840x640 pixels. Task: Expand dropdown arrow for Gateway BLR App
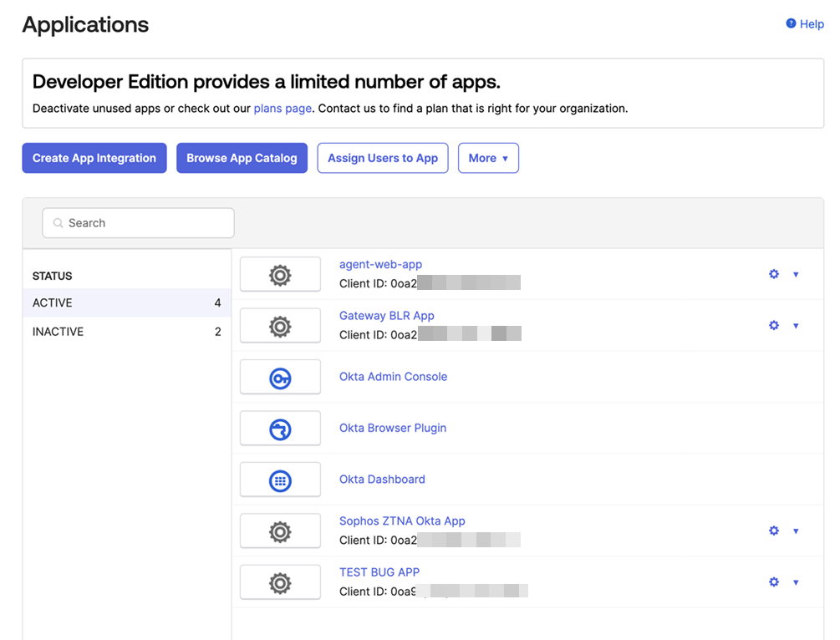point(796,326)
